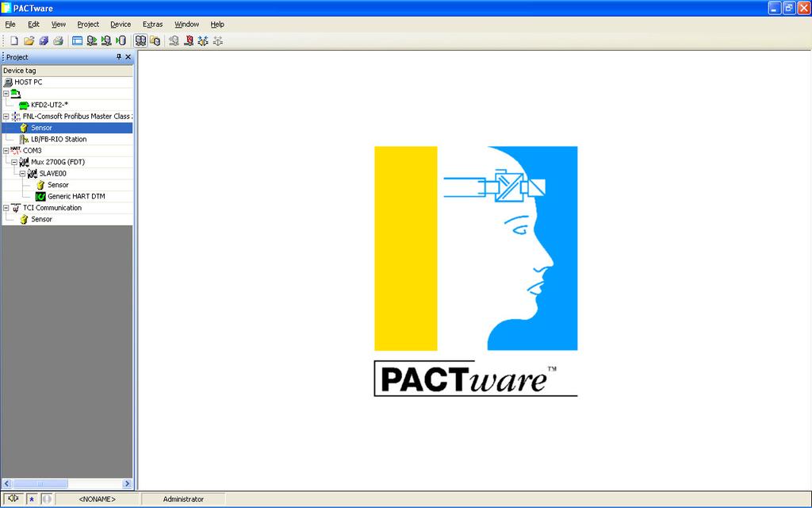812x508 pixels.
Task: Click the Profibus Master node icon
Action: click(x=16, y=116)
